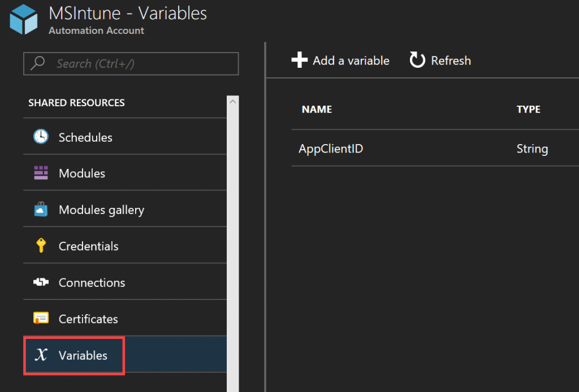Image resolution: width=579 pixels, height=392 pixels.
Task: Open Modules gallery via its icon
Action: [x=40, y=209]
